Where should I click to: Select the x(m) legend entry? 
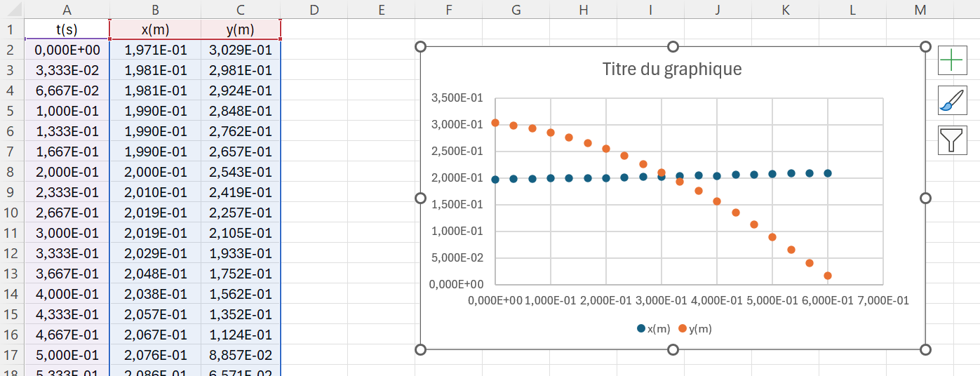(x=653, y=328)
